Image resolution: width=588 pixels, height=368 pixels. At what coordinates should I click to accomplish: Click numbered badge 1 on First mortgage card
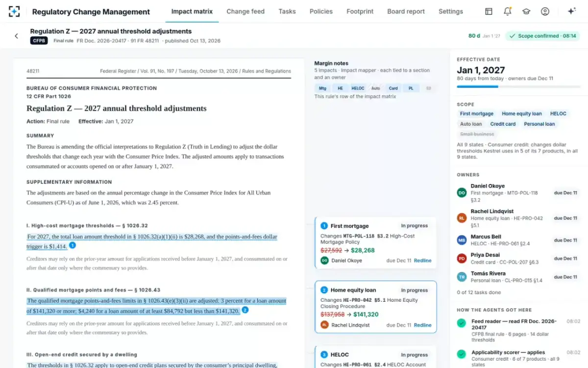pyautogui.click(x=324, y=226)
